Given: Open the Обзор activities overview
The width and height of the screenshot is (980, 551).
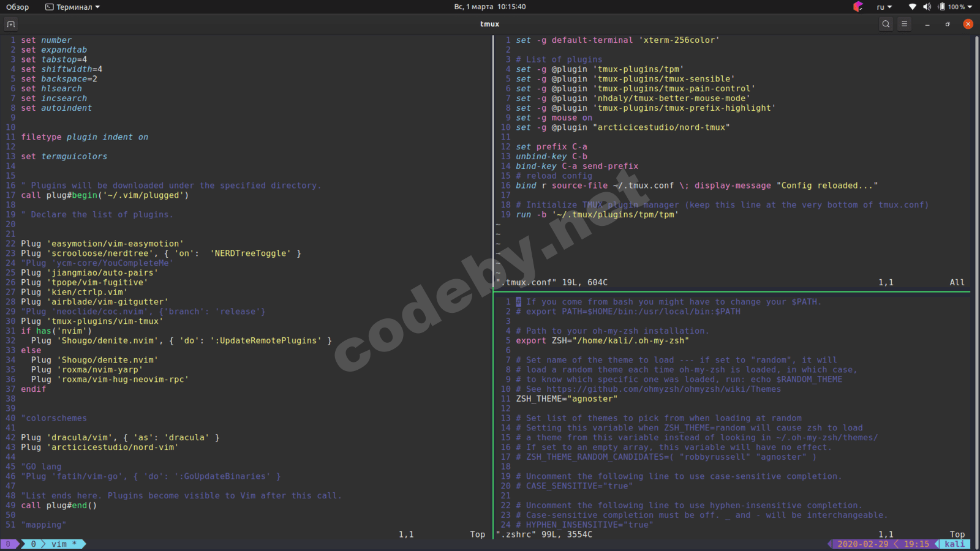Looking at the screenshot, I should 18,7.
